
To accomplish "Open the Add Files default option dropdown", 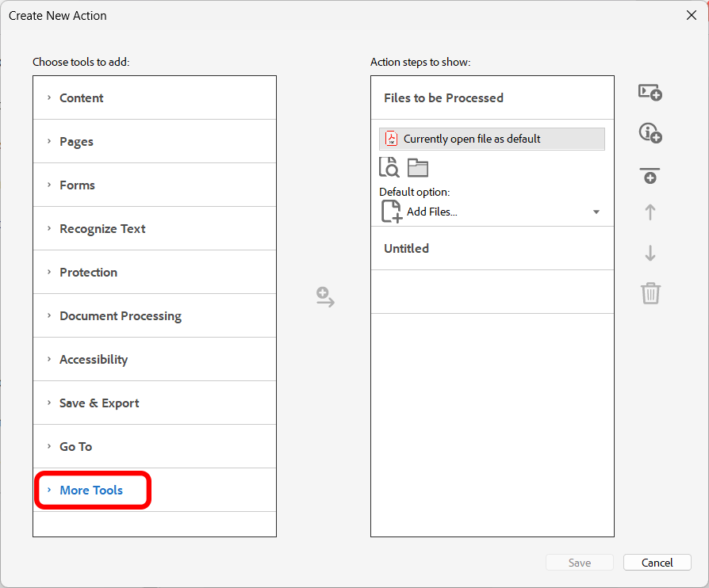I will pyautogui.click(x=596, y=212).
